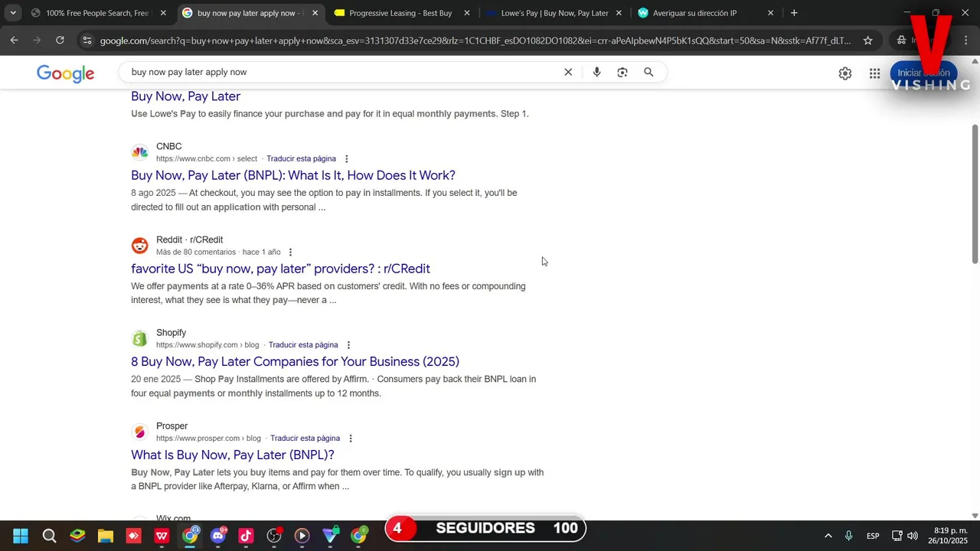Open more options for Shopify result
This screenshot has height=551, width=980.
348,345
